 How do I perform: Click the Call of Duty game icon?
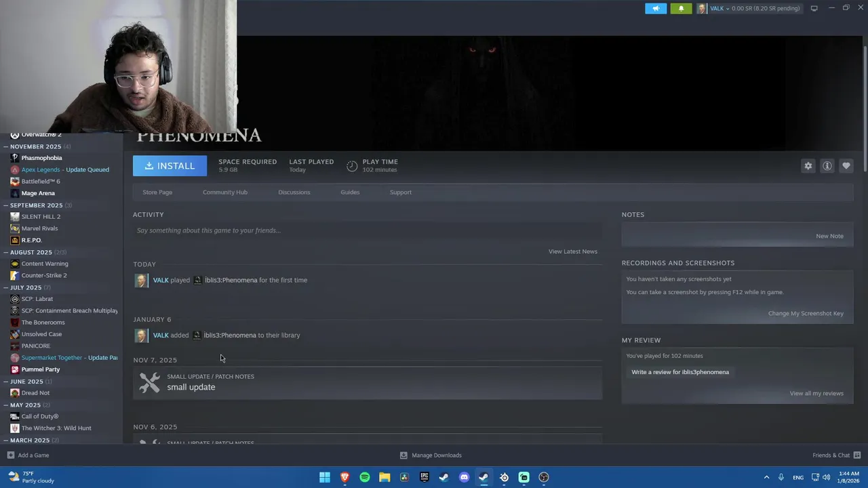click(x=15, y=416)
